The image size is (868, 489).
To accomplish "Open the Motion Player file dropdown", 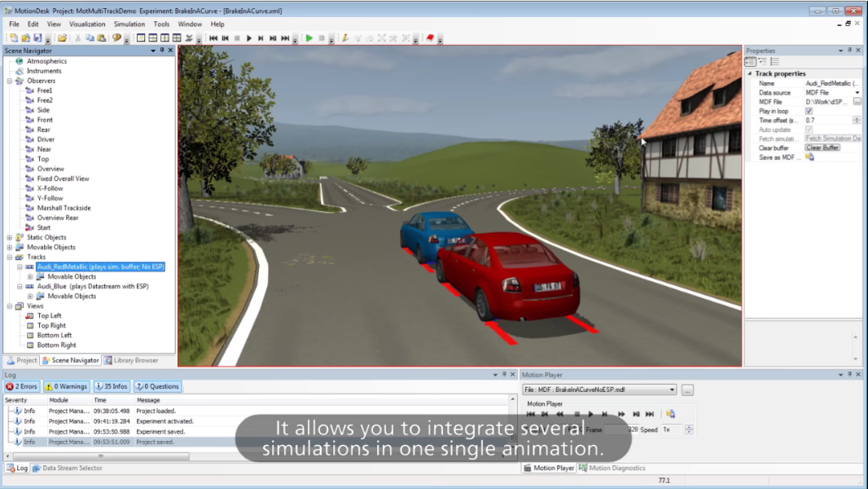I will coord(672,390).
